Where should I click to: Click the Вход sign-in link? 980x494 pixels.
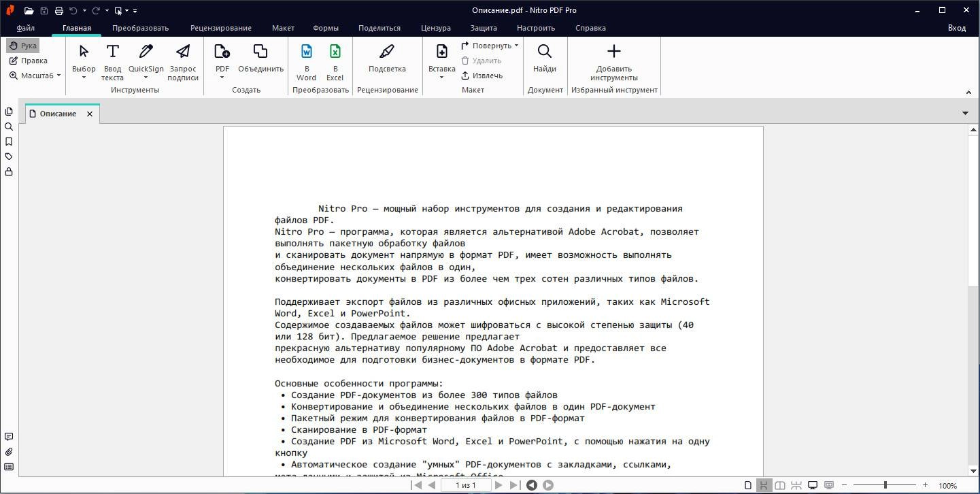tap(957, 28)
